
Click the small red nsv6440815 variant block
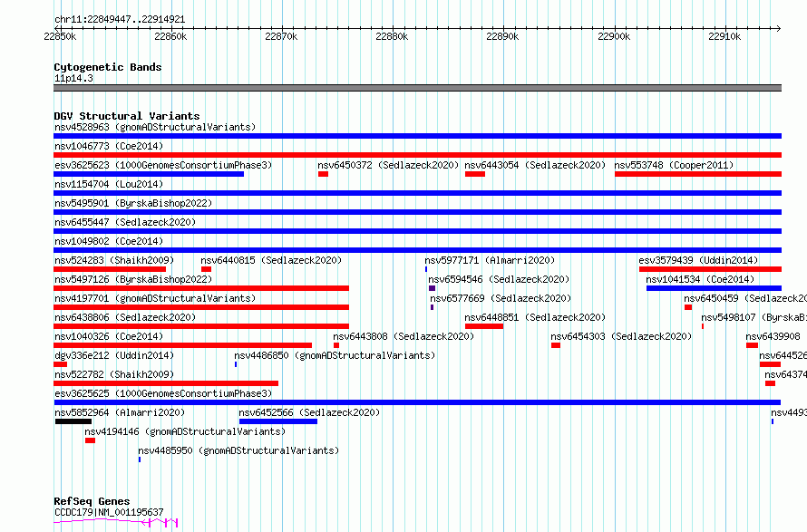[207, 269]
